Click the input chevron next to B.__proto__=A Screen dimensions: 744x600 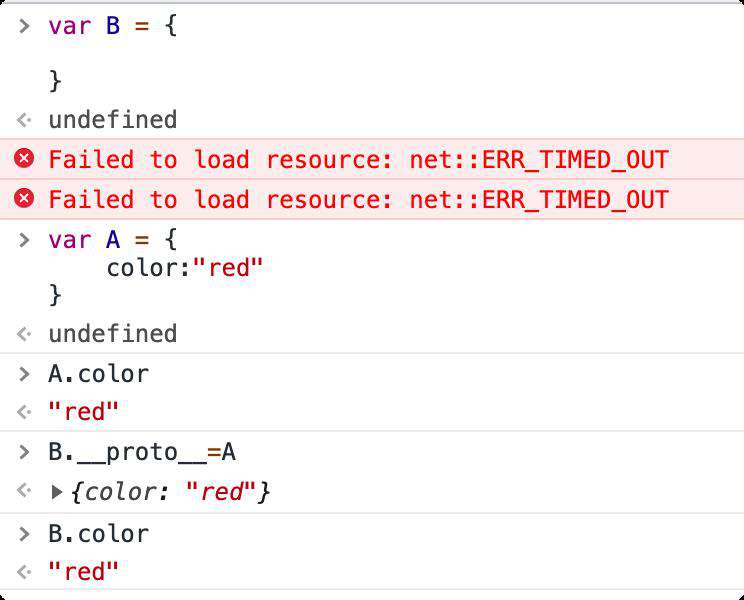click(24, 452)
